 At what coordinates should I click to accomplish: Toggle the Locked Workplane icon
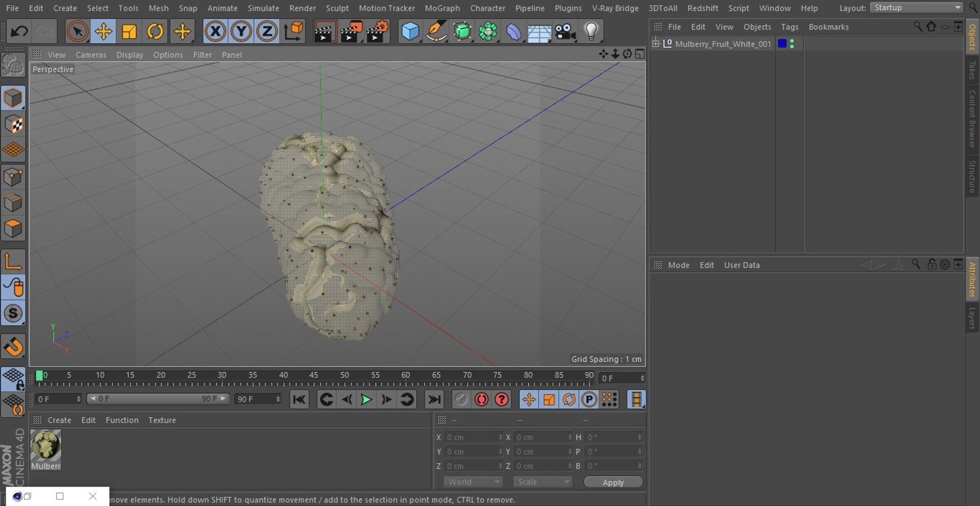tap(13, 379)
